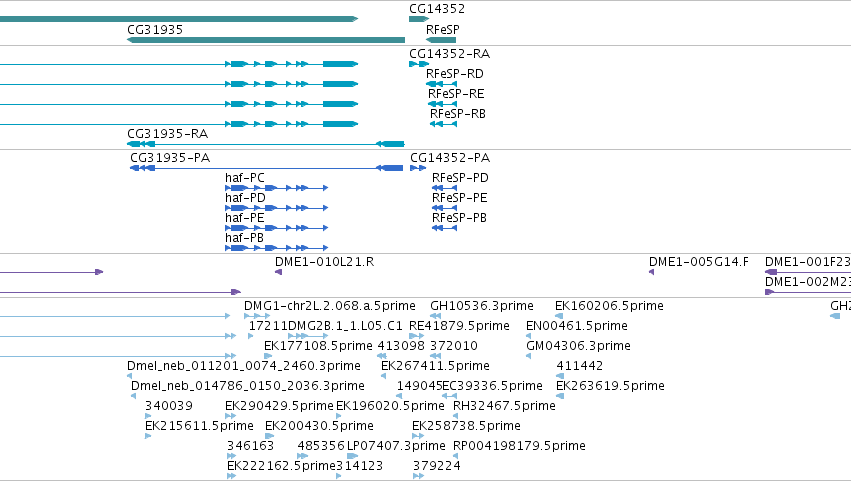Image resolution: width=851 pixels, height=481 pixels.
Task: Select the RP004198179.5prime label
Action: pos(519,447)
